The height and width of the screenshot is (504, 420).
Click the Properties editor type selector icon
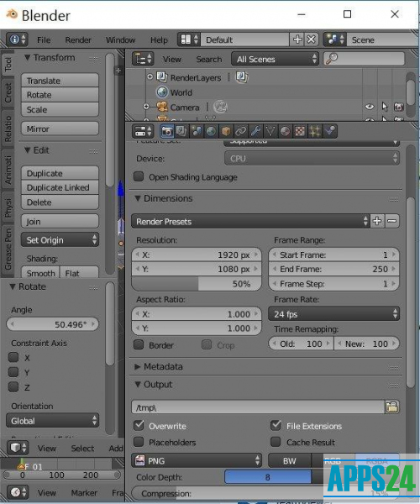coord(143,131)
